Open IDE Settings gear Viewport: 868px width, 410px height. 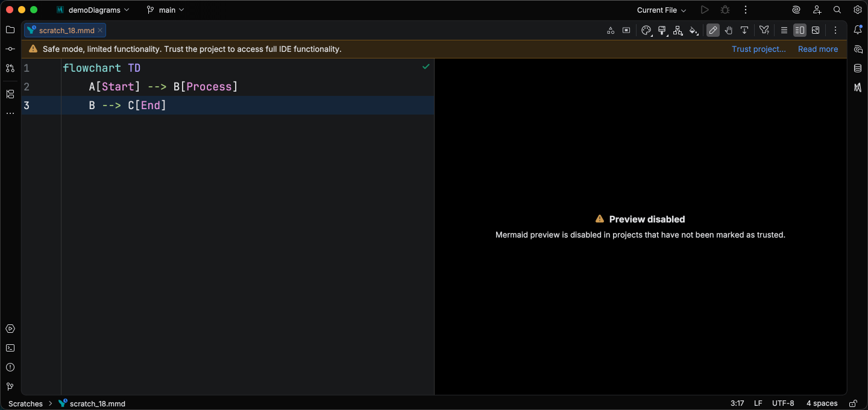(858, 10)
